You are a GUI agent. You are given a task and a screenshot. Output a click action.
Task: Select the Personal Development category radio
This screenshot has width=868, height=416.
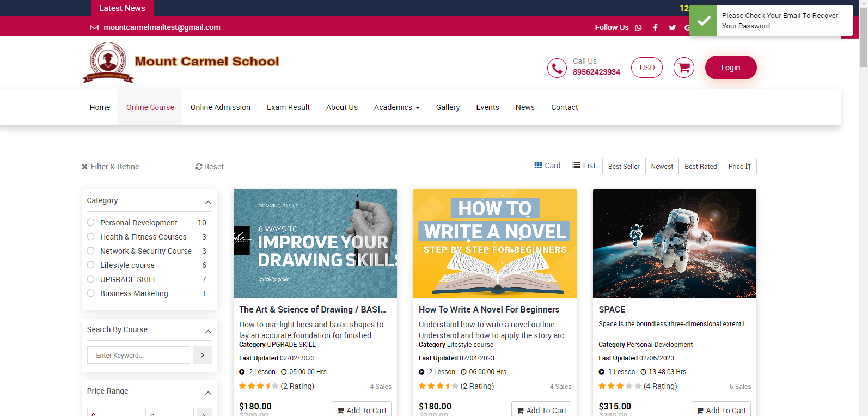(x=91, y=223)
